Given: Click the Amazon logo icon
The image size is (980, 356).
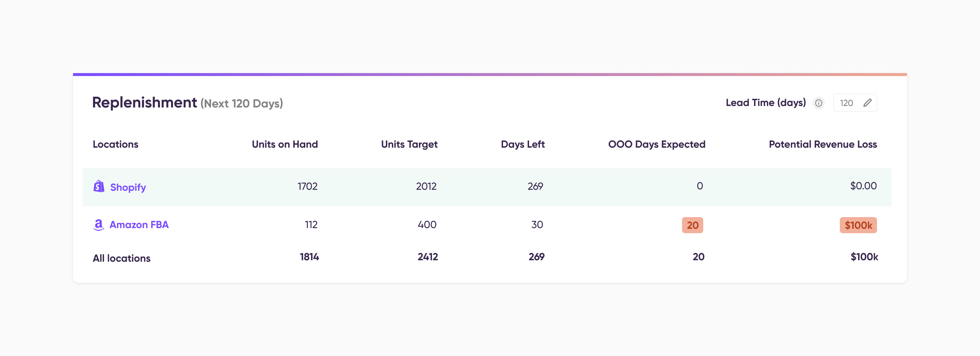Looking at the screenshot, I should click(99, 225).
